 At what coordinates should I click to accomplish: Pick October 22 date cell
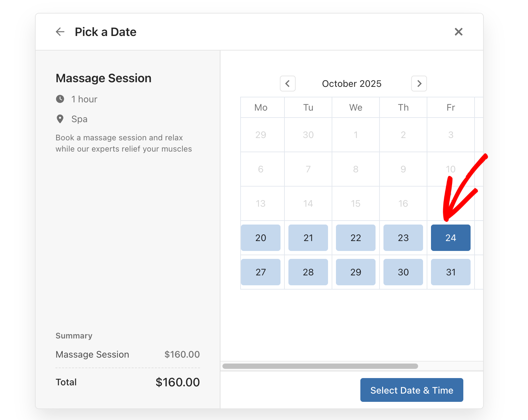[356, 238]
